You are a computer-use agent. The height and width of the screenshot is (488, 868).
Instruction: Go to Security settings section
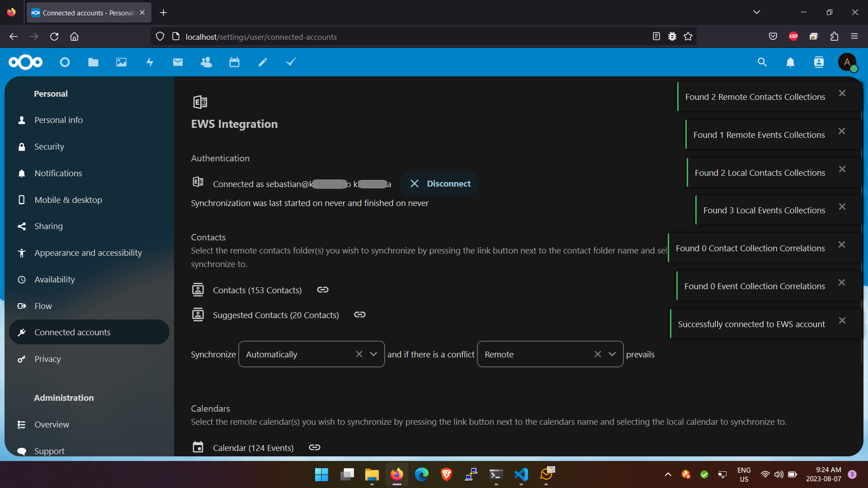(49, 146)
